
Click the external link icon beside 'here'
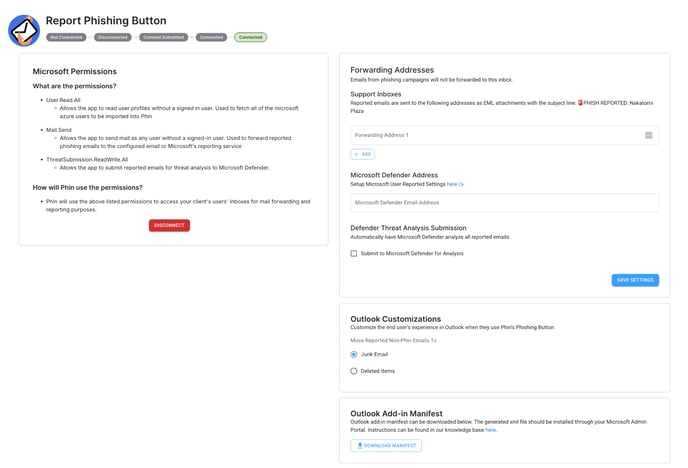point(461,185)
